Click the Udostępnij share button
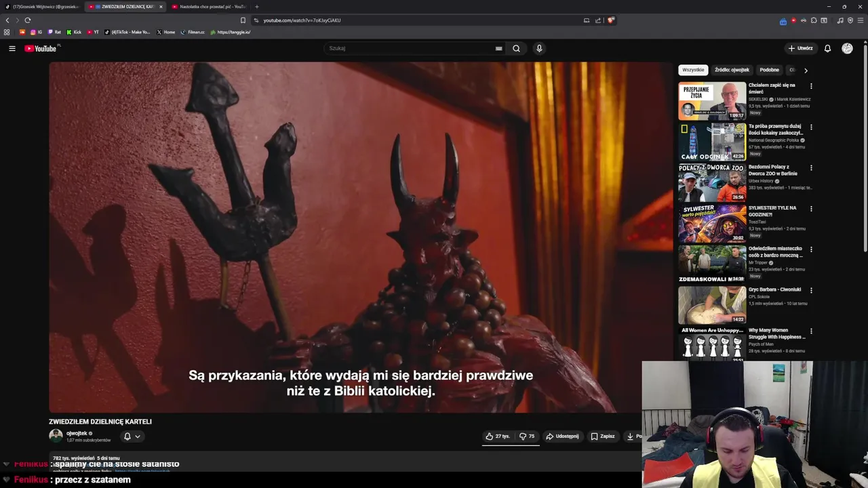868x488 pixels. [562, 436]
